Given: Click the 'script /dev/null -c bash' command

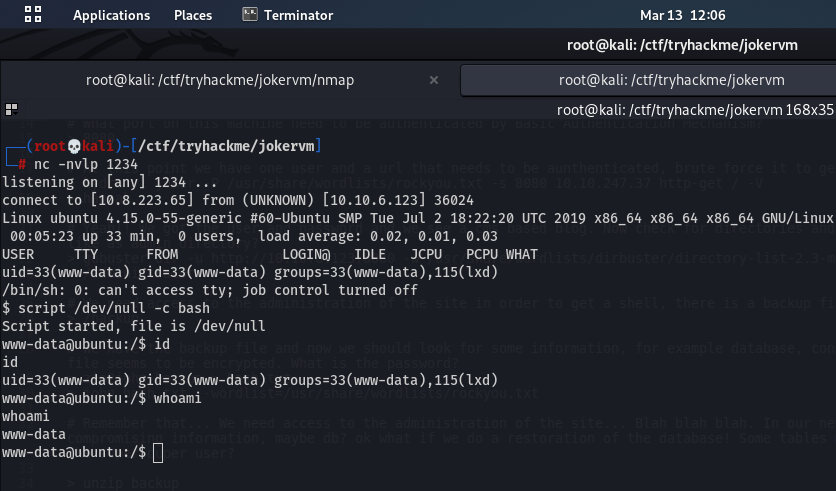Looking at the screenshot, I should 114,309.
